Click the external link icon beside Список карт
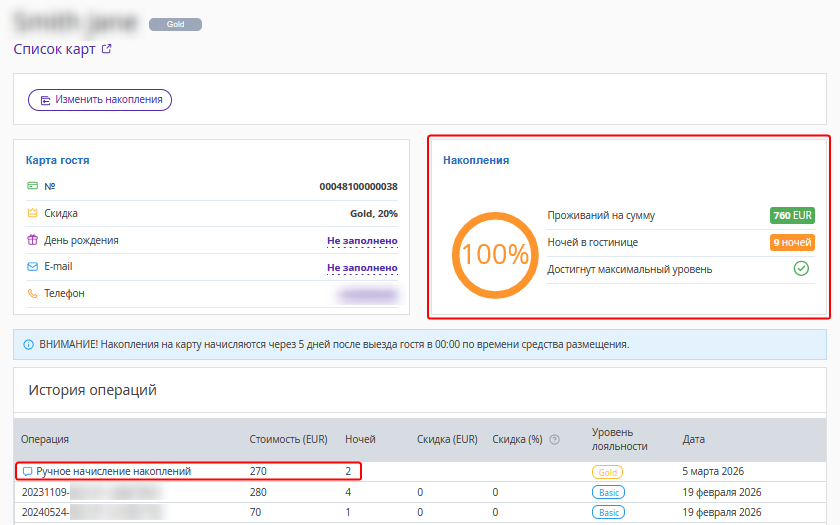840x525 pixels. pos(107,48)
